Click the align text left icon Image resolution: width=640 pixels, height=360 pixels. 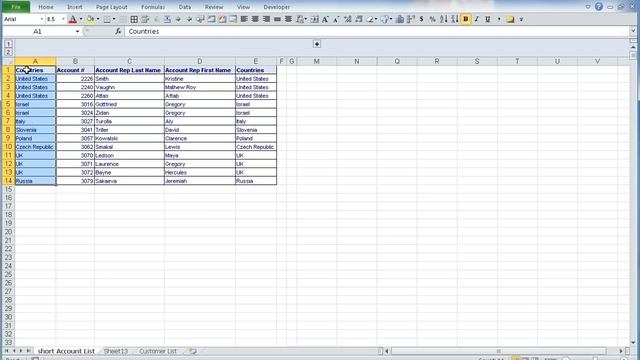pos(244,19)
